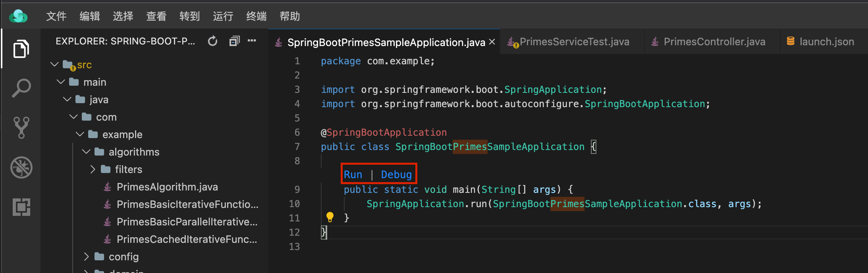Click the Debug code lens link
The height and width of the screenshot is (273, 868).
tap(396, 175)
